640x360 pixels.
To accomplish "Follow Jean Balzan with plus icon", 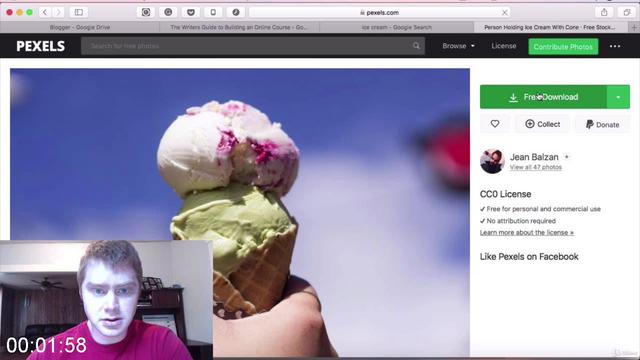I will pyautogui.click(x=567, y=157).
